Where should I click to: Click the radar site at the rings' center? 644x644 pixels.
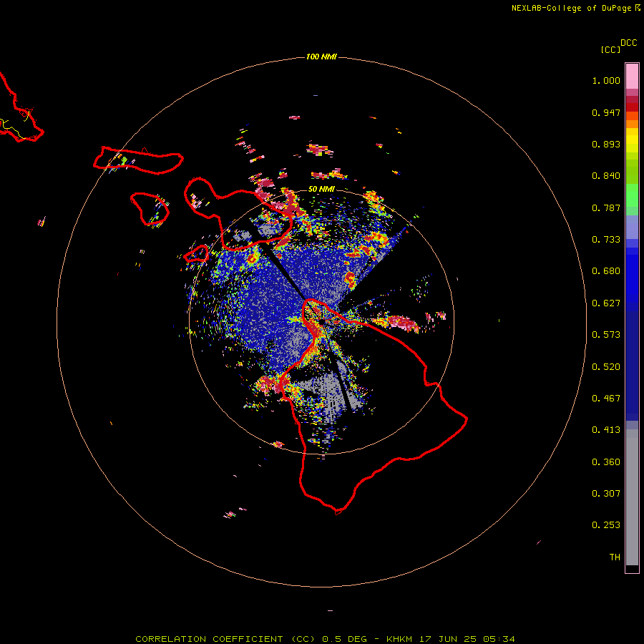[x=321, y=322]
